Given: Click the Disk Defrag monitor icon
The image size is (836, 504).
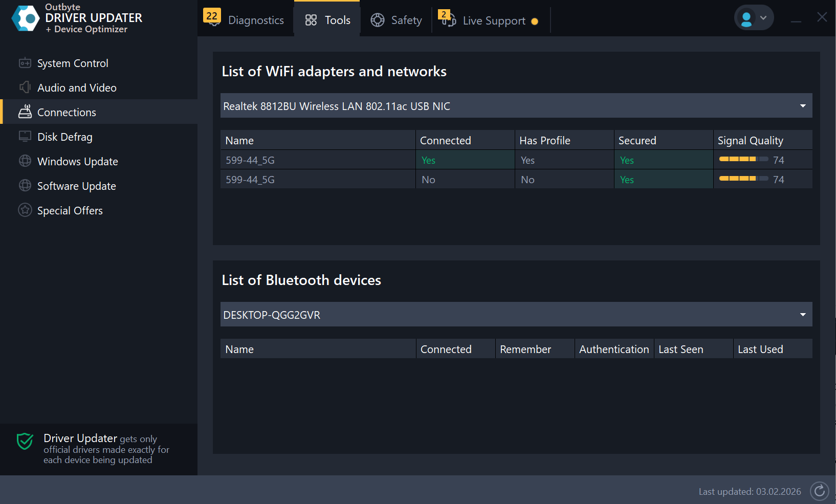Looking at the screenshot, I should (25, 137).
